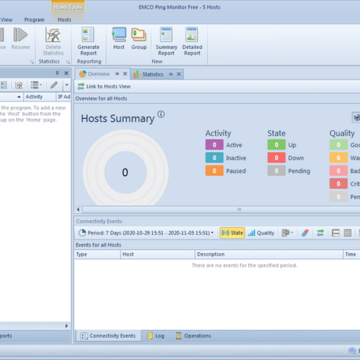
Task: Open the View ribbon tab
Action: click(6, 20)
